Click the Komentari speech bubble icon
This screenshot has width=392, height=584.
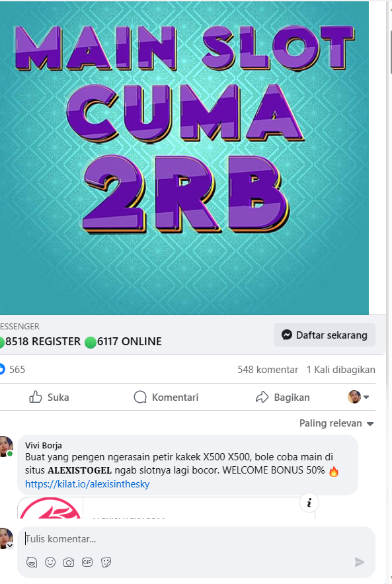140,397
